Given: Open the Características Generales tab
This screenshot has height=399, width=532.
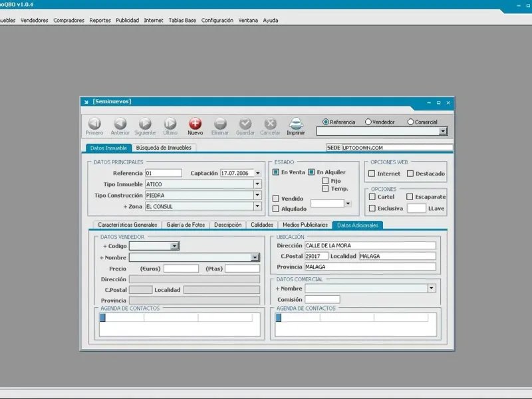Looking at the screenshot, I should tap(128, 225).
